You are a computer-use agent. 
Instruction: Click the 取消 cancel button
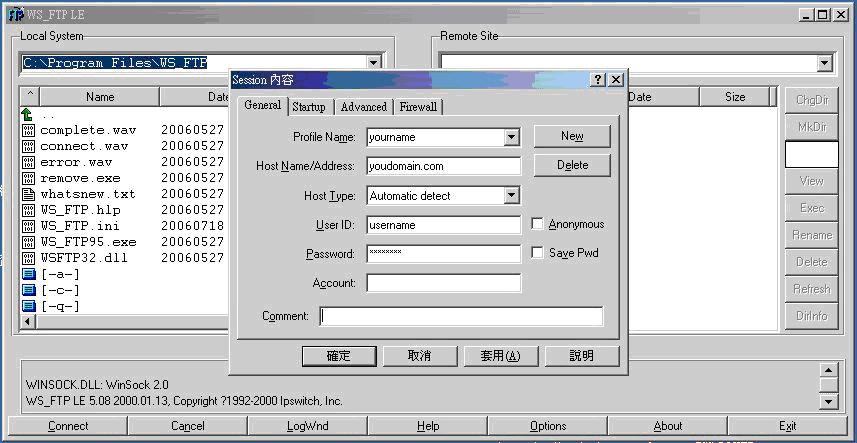pos(420,356)
